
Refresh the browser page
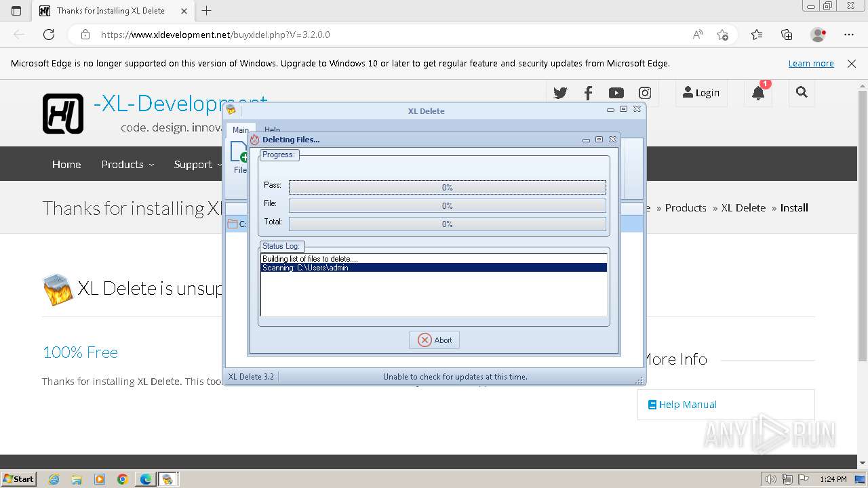pyautogui.click(x=49, y=35)
